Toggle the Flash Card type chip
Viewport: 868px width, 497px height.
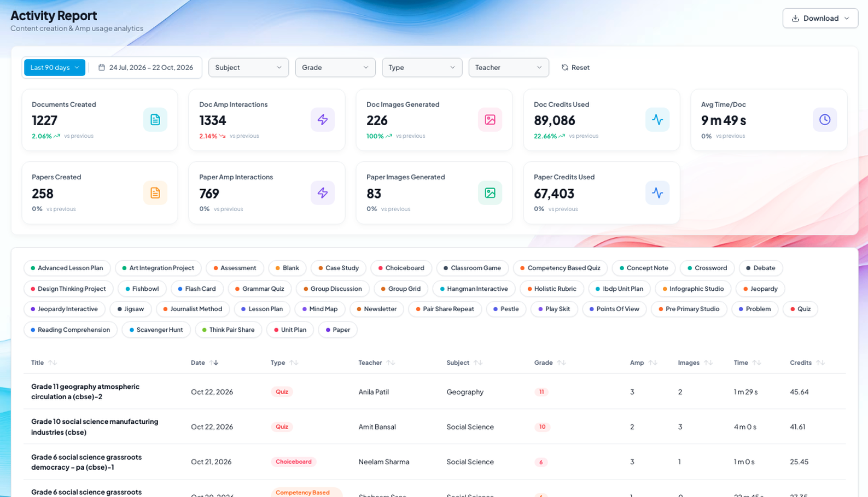coord(197,289)
